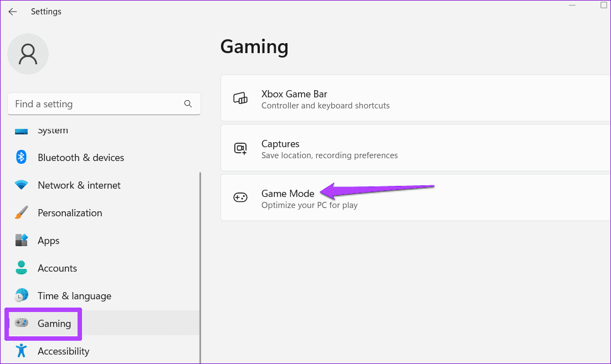Image resolution: width=611 pixels, height=364 pixels.
Task: Open the user profile avatar
Action: (28, 54)
